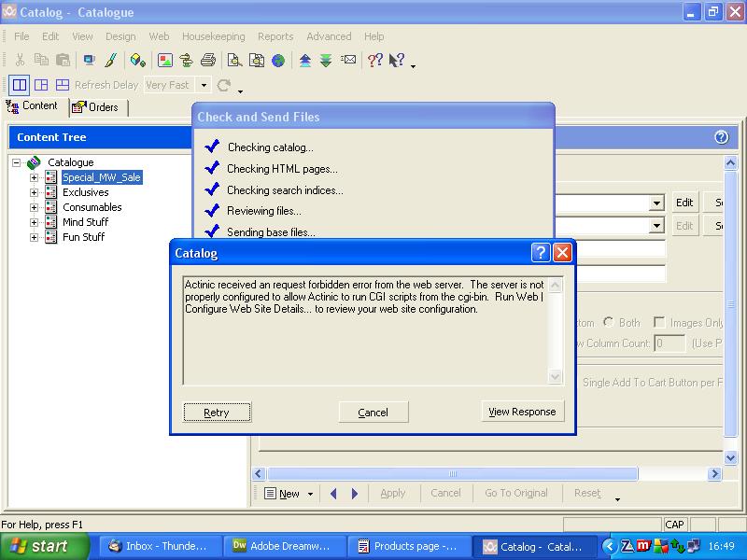Click the paintbrush design icon

coord(110,61)
